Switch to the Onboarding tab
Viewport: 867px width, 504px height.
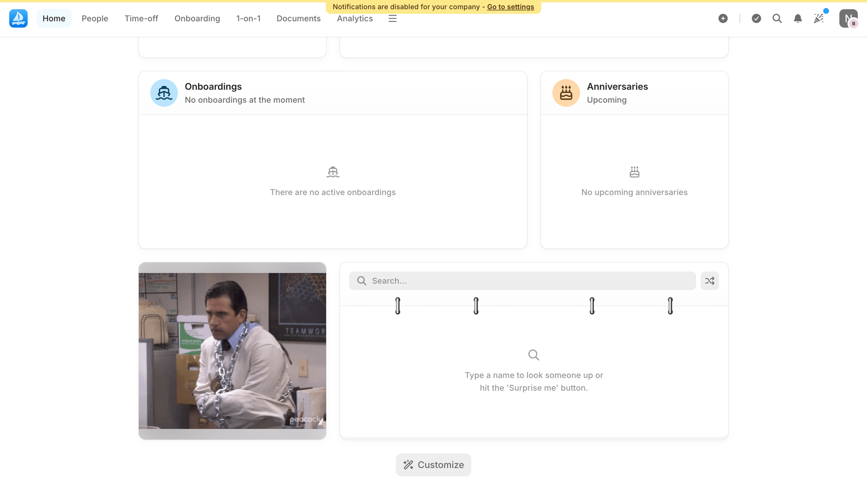(x=197, y=18)
